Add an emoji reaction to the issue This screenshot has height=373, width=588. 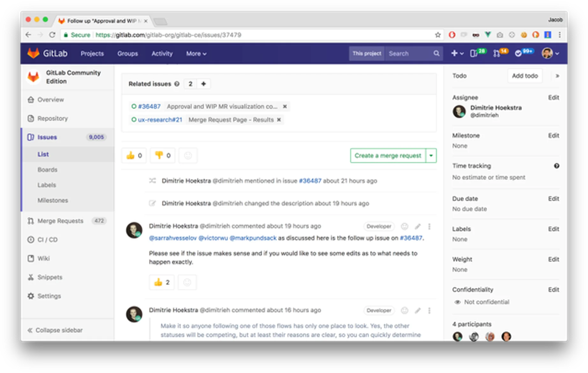[188, 155]
